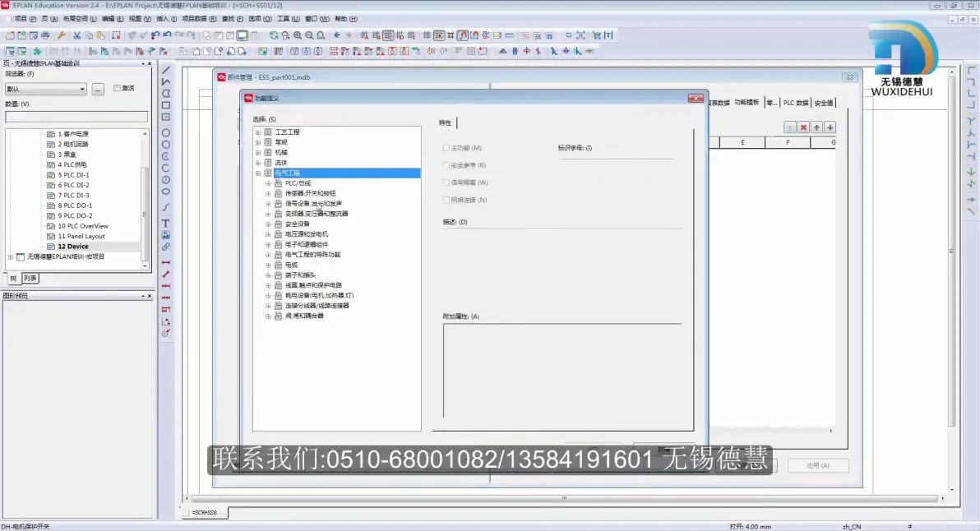Click the Cut scissors icon

(x=77, y=35)
